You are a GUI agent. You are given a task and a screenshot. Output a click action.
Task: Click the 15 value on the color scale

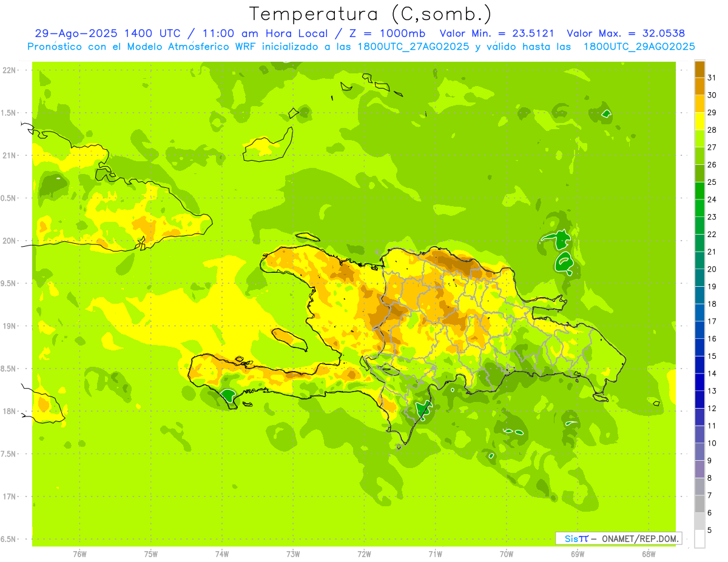coord(712,356)
